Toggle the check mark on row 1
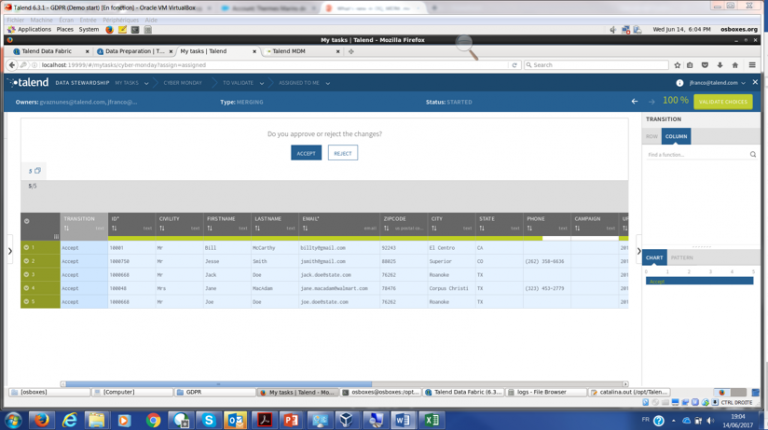Viewport: 768px width, 430px height. click(26, 248)
